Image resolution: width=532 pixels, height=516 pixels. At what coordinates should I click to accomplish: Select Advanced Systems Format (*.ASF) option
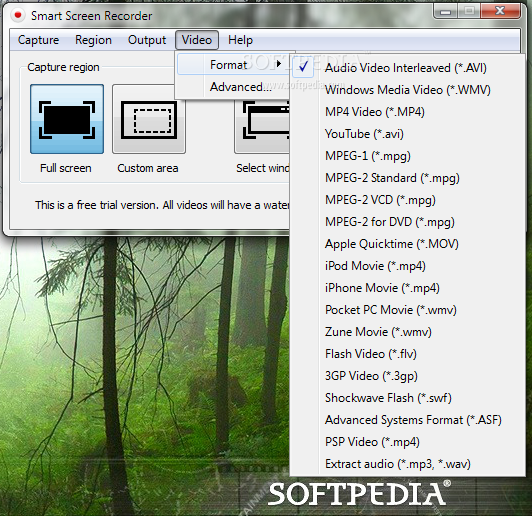pos(407,420)
